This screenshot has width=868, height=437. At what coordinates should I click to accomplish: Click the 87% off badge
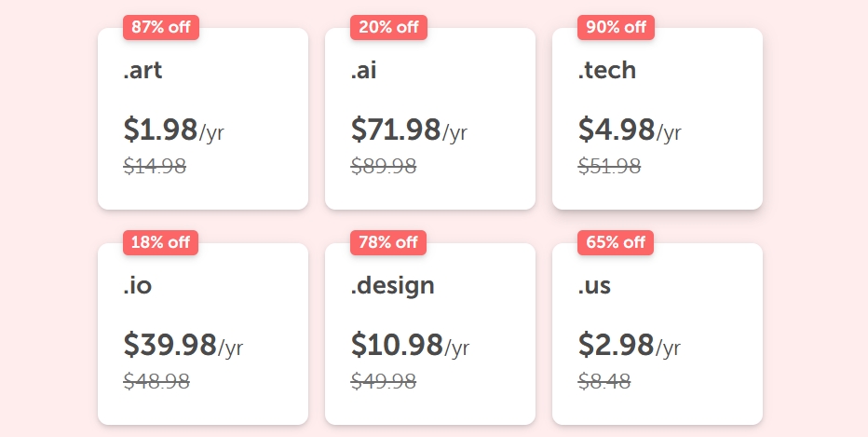160,27
